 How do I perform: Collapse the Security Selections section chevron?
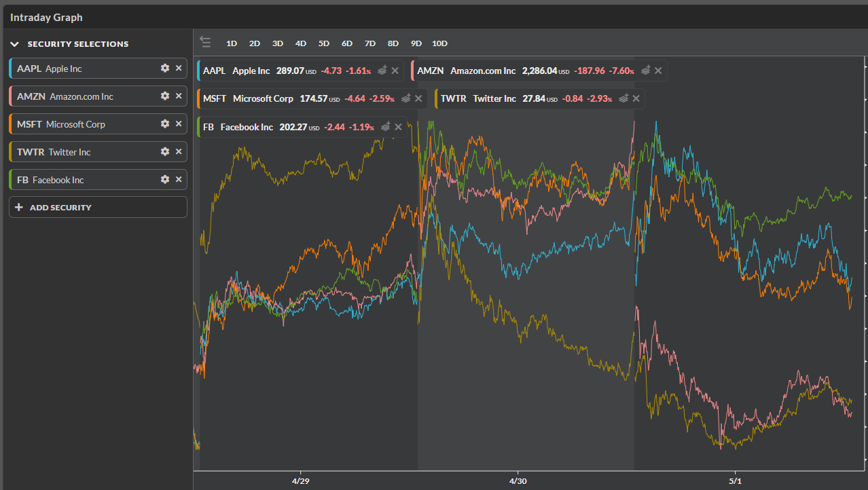[15, 44]
